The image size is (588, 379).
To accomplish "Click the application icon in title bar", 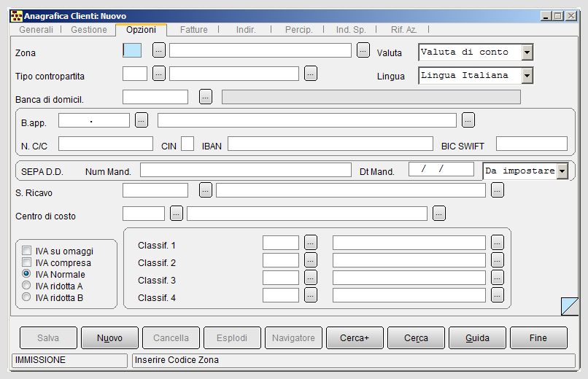I will 16,16.
